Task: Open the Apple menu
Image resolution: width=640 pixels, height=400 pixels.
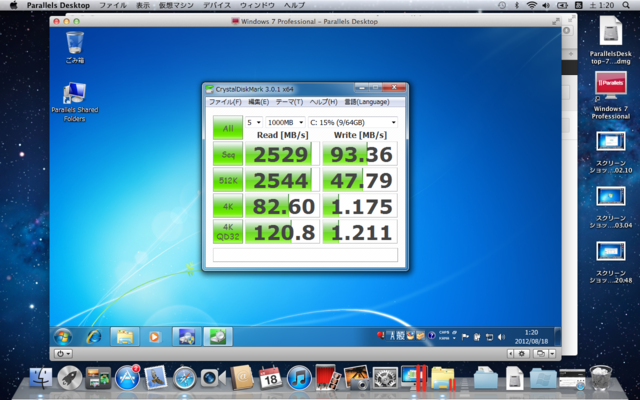Action: click(13, 5)
